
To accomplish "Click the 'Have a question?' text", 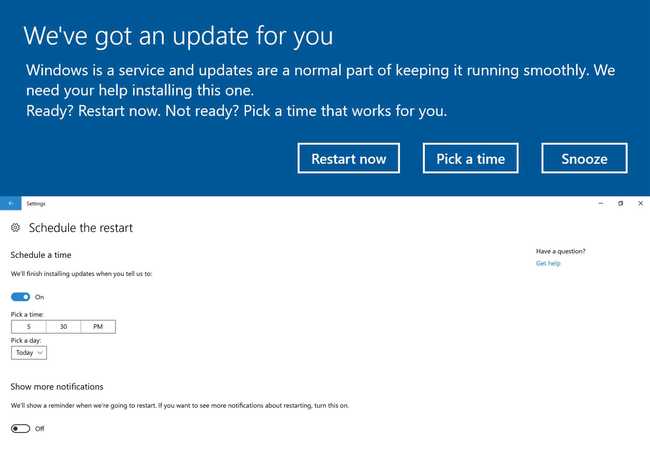I will (x=560, y=251).
